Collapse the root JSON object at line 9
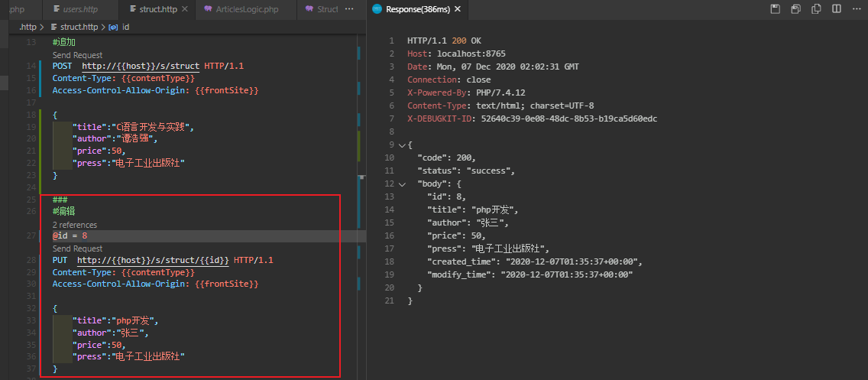868x380 pixels. click(402, 145)
